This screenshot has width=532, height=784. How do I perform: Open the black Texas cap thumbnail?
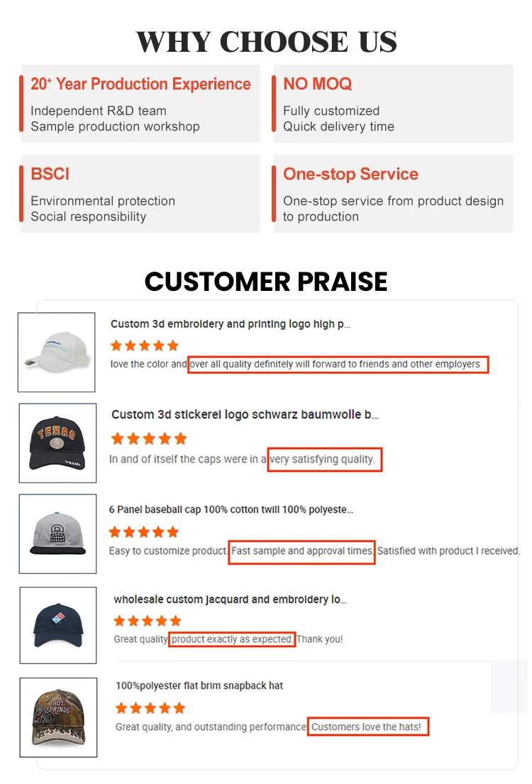click(x=57, y=443)
